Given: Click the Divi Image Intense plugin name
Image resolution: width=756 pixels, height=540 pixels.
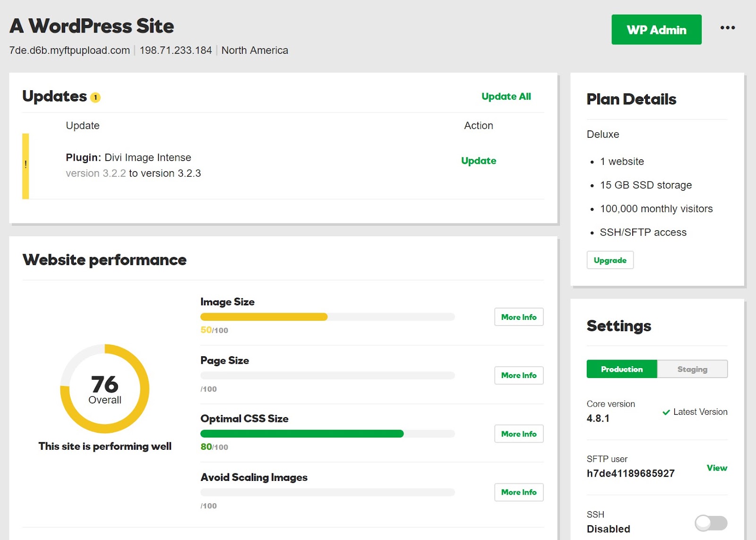Looking at the screenshot, I should (x=148, y=157).
